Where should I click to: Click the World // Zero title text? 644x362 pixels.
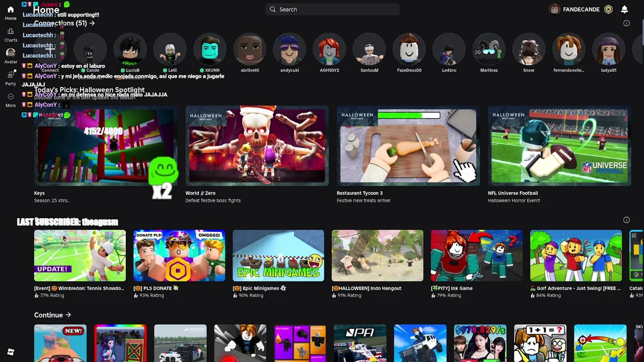[200, 193]
